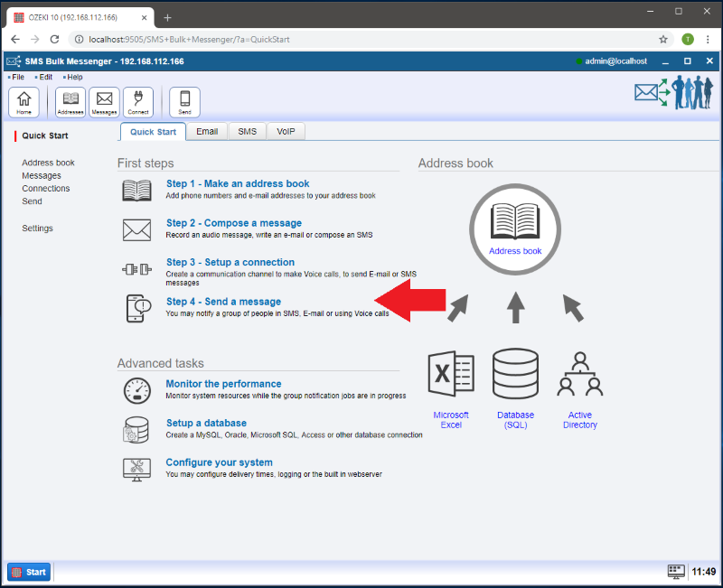Click the browser address bar
Screen dimensions: 723x588
(x=361, y=40)
